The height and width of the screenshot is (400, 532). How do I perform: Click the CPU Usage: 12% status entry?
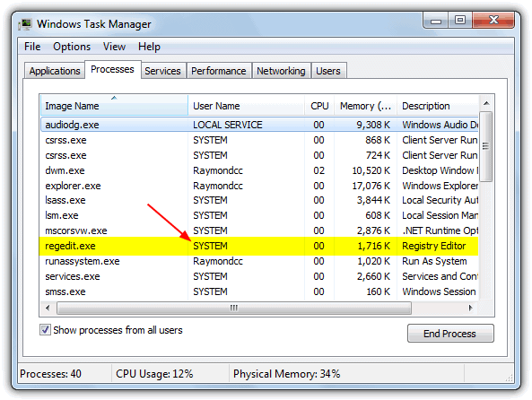point(154,374)
